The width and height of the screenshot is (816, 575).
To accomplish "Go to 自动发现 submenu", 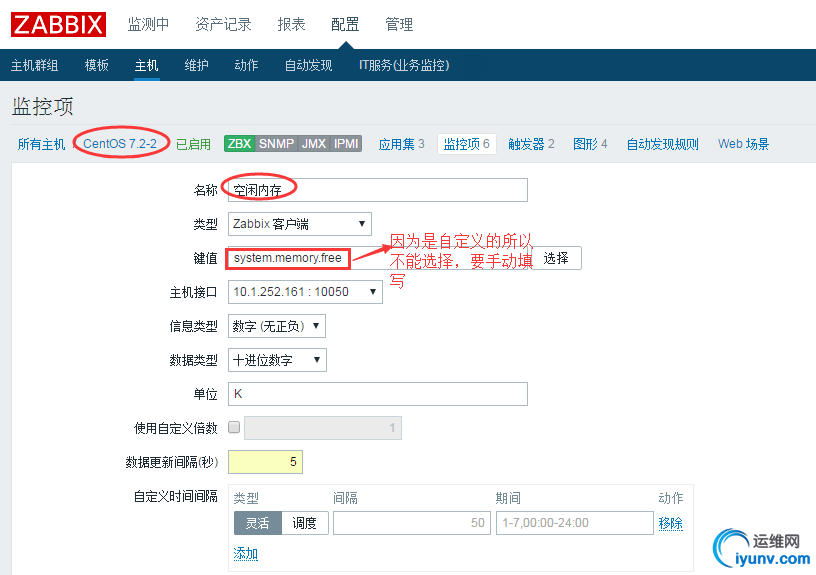I will point(309,65).
